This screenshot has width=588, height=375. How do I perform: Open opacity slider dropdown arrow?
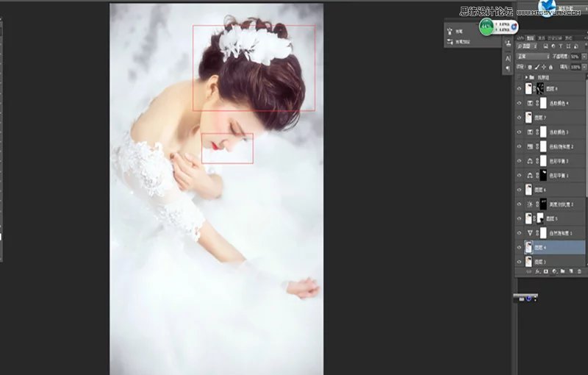[584, 57]
